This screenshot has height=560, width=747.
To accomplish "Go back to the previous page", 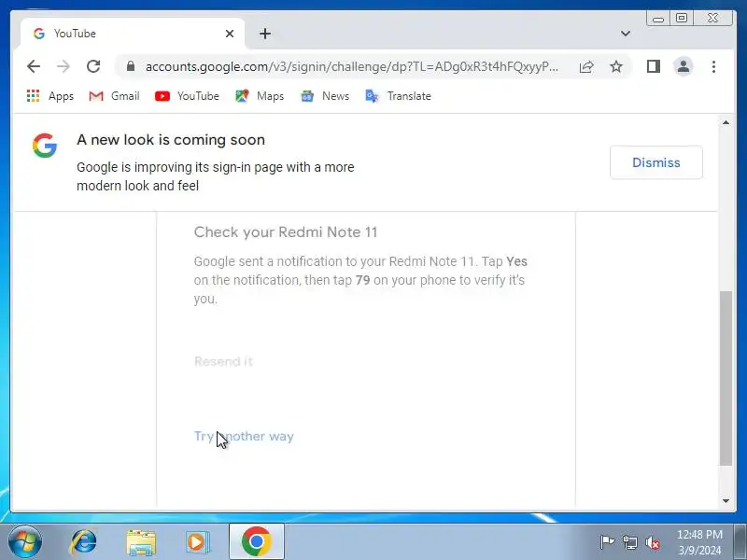I will point(34,66).
